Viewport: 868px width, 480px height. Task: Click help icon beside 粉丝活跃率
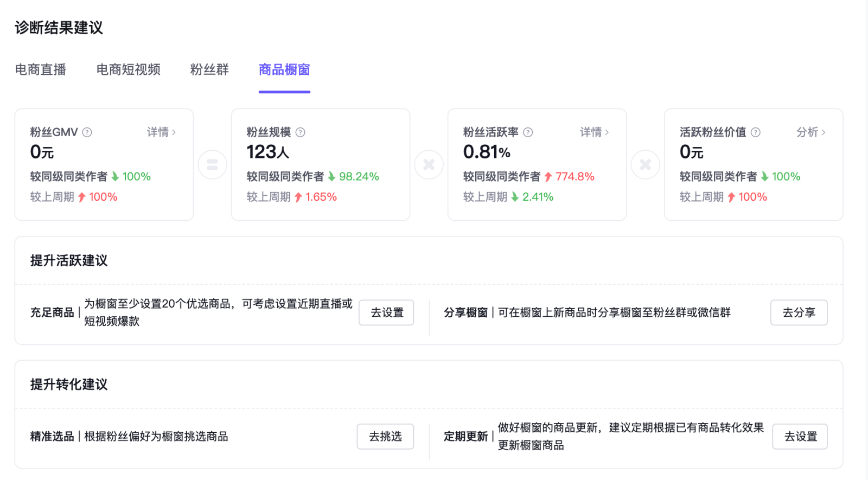pos(528,132)
